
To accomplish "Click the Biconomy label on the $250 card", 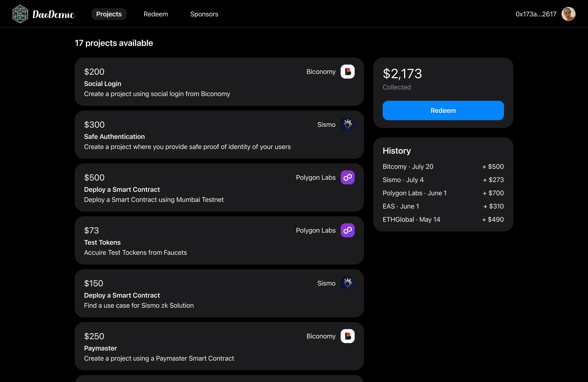I will [321, 336].
